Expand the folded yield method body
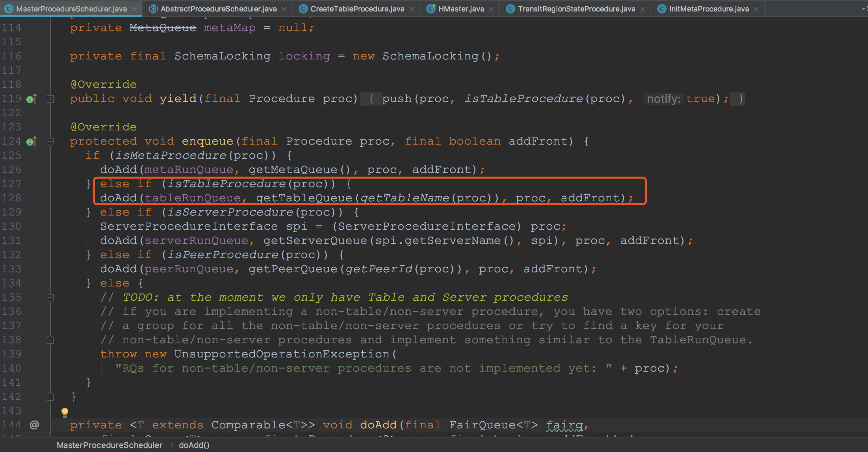The height and width of the screenshot is (452, 868). (x=50, y=99)
